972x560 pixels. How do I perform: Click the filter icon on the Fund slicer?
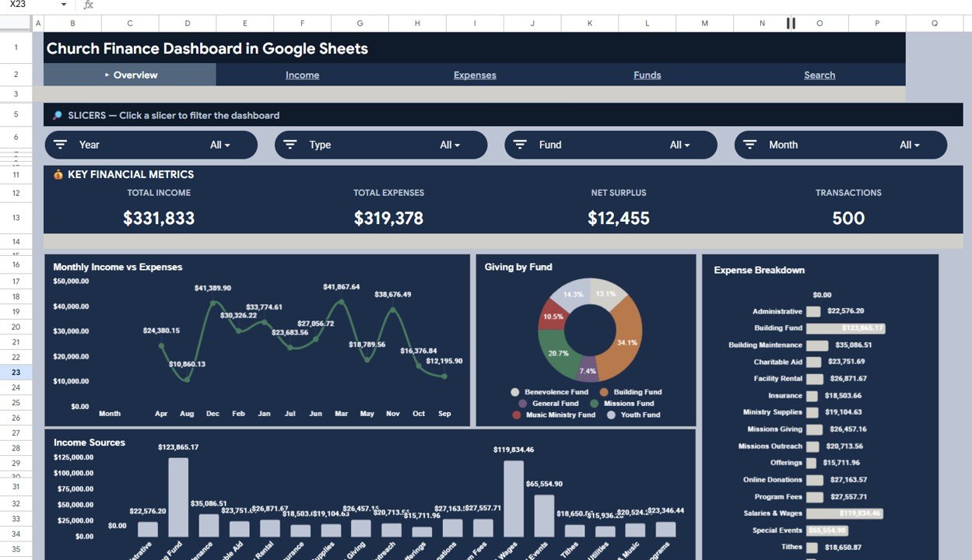(x=521, y=145)
